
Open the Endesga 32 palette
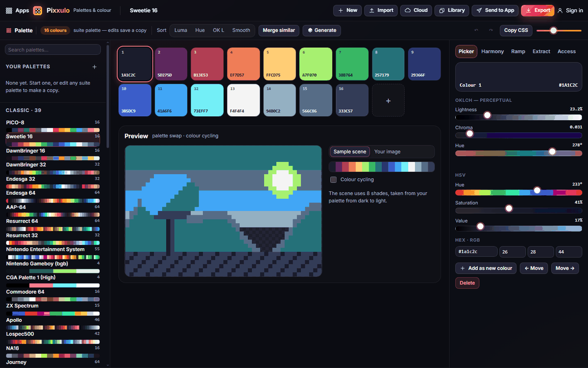point(53,182)
